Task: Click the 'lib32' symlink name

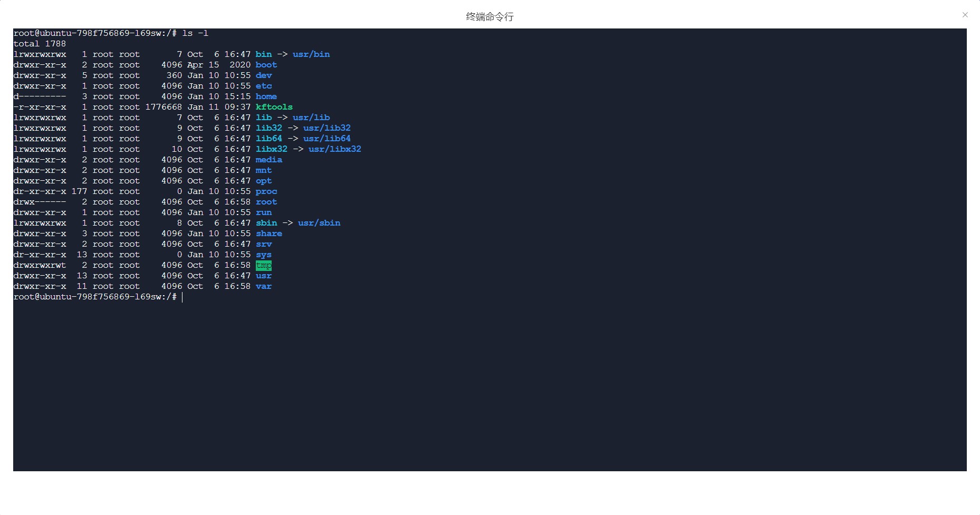Action: (x=269, y=128)
